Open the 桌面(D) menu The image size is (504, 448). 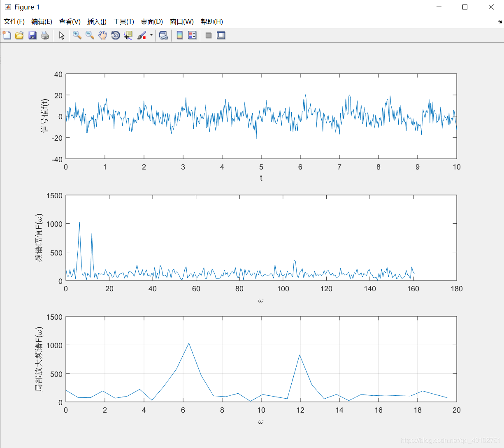151,21
